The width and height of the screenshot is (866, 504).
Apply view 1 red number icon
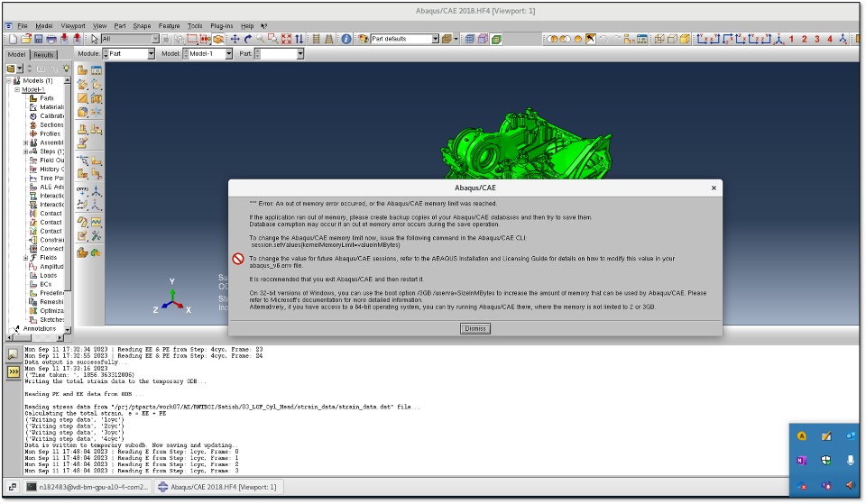791,39
